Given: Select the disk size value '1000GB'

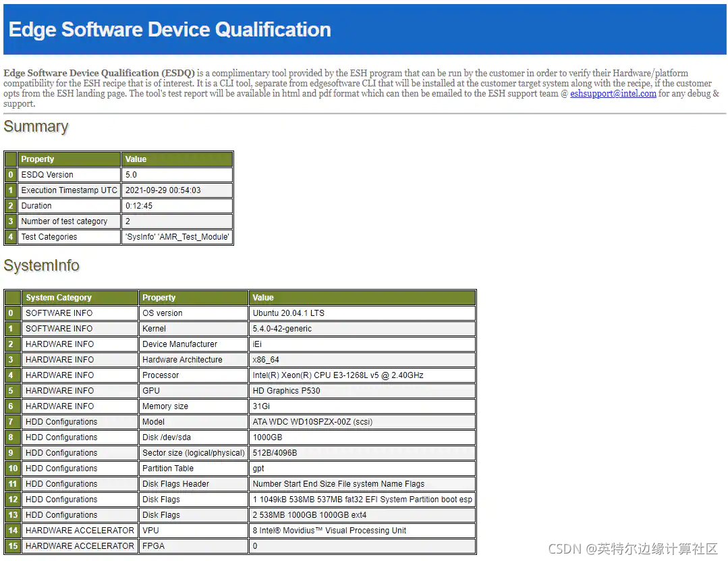Looking at the screenshot, I should (x=362, y=437).
